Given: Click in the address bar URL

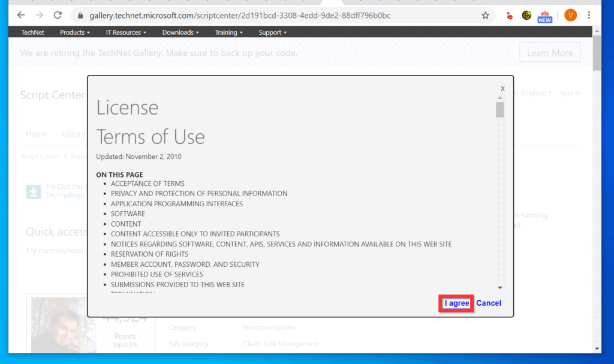Looking at the screenshot, I should [x=240, y=16].
